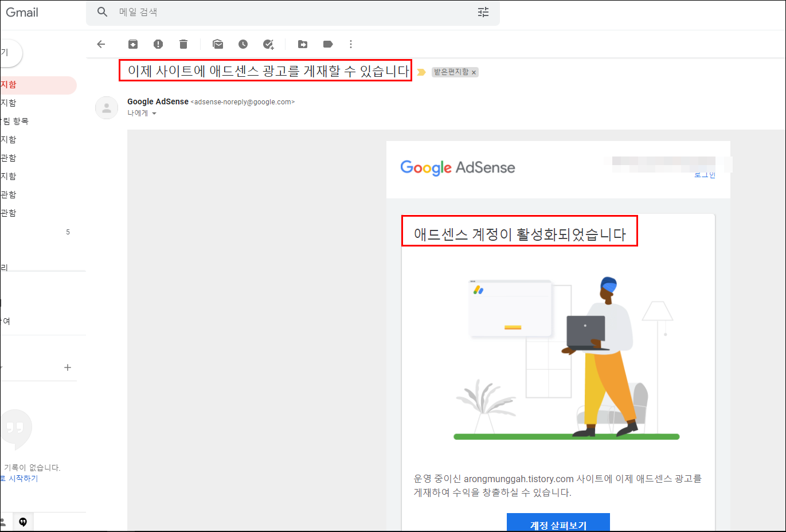Click the mail search magnifier icon

[102, 12]
